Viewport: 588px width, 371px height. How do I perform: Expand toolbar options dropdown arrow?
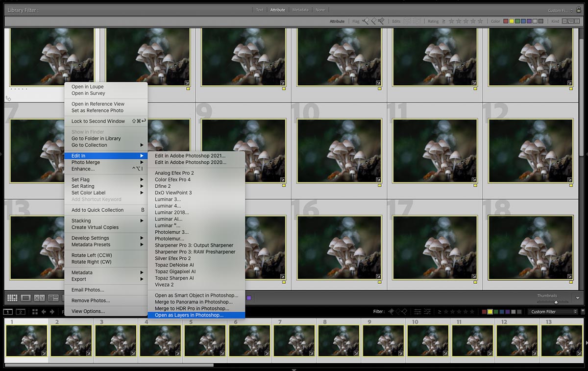(578, 298)
